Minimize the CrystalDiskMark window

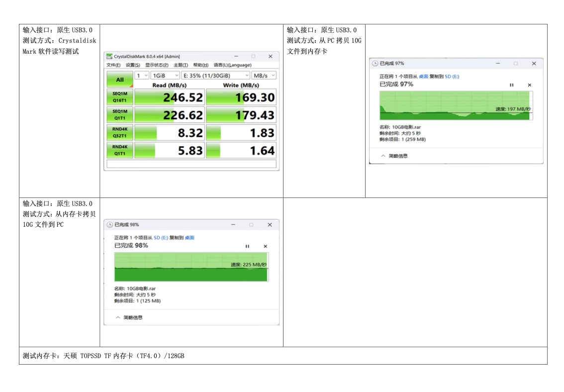point(236,57)
